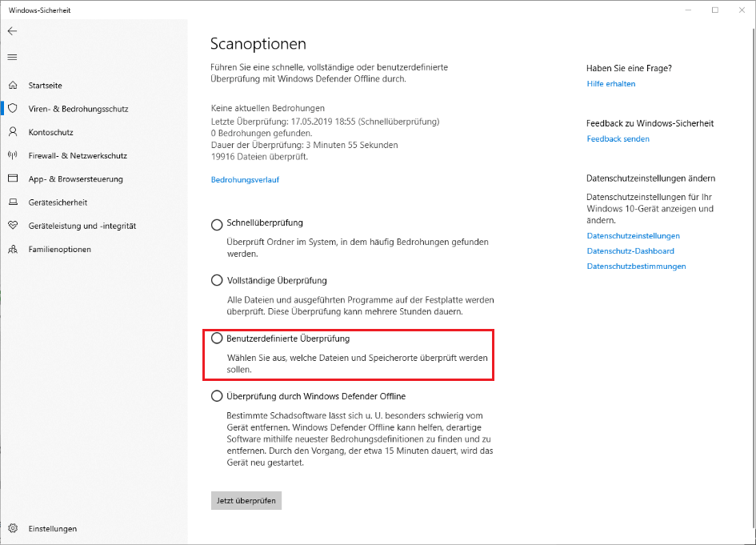Click the Gerätesicherheit laptop icon
This screenshot has width=756, height=545.
13,202
